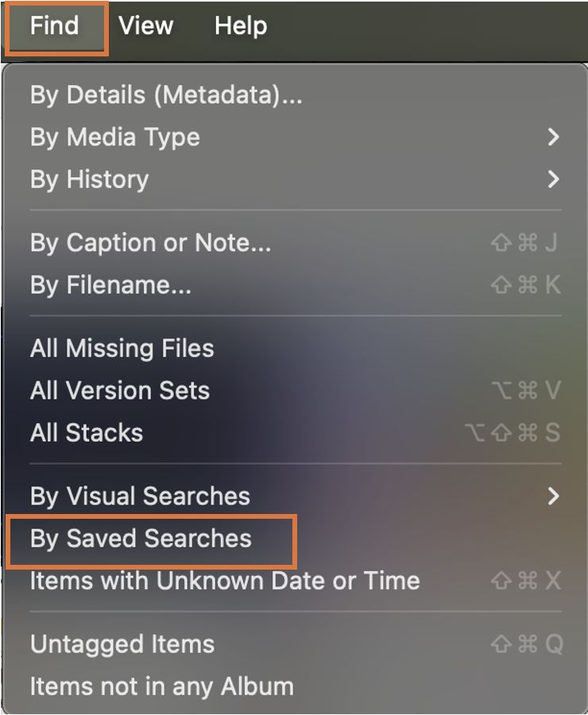Select By Visual Searches entry

click(140, 497)
